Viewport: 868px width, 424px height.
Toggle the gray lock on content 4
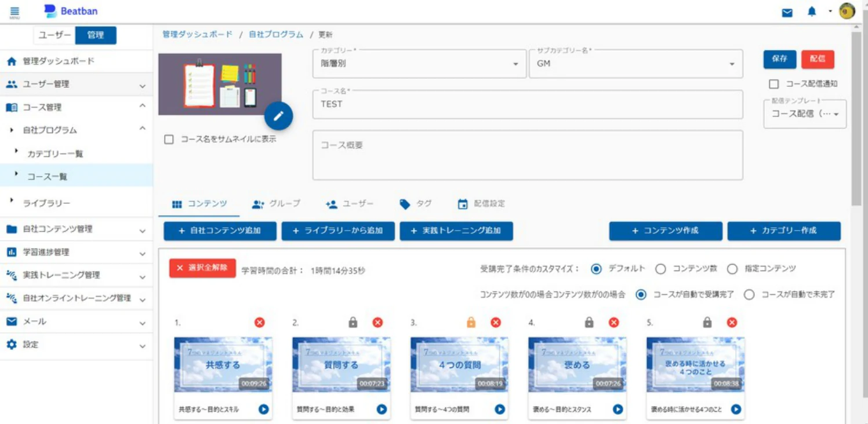(589, 323)
